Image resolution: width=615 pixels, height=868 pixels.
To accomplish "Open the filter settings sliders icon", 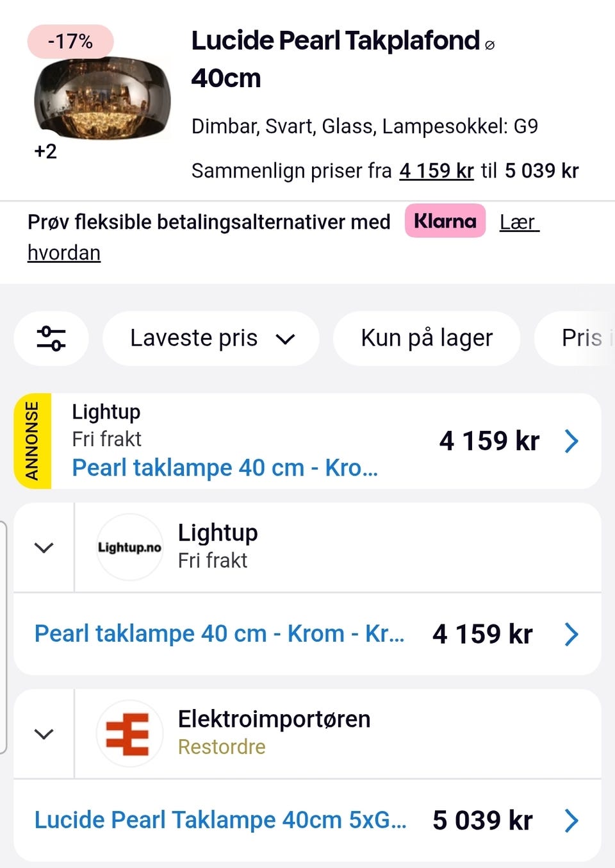I will (51, 338).
